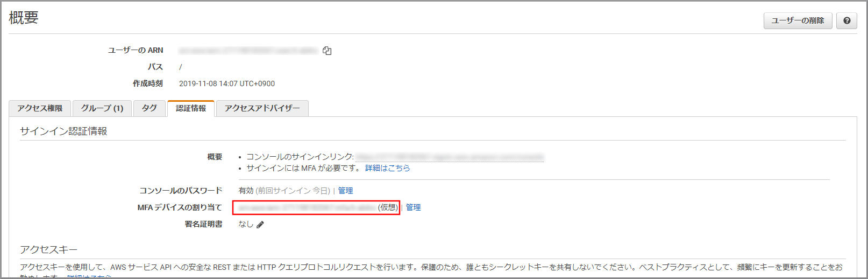Click the コンソールのパスワード label
The width and height of the screenshot is (868, 279).
coord(181,191)
